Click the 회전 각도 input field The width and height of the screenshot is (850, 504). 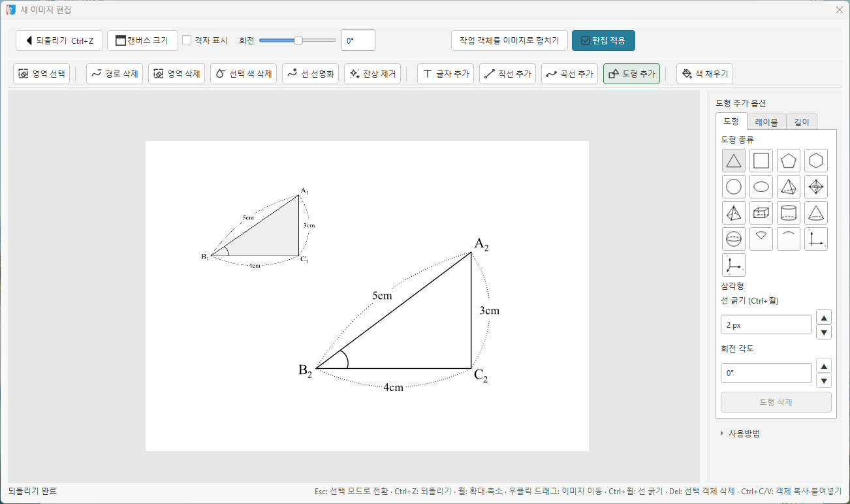coord(766,373)
